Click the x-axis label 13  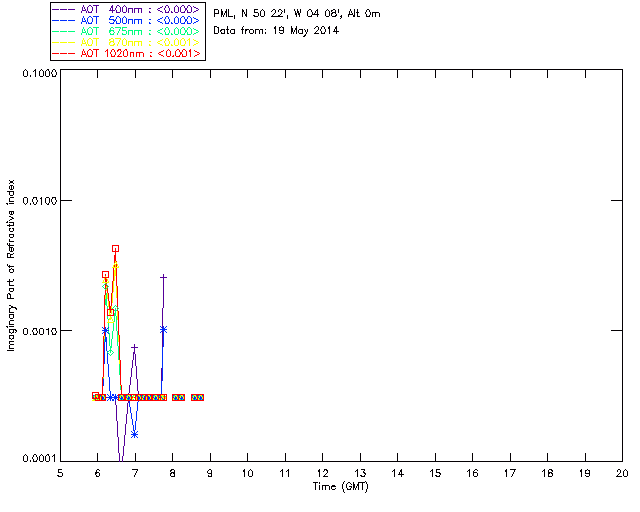(x=360, y=473)
